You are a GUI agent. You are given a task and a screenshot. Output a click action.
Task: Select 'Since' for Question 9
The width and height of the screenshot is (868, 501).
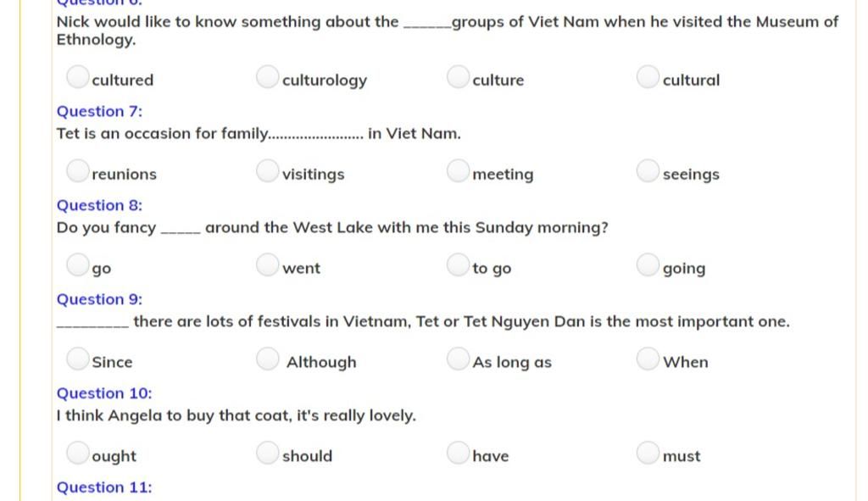pos(77,359)
